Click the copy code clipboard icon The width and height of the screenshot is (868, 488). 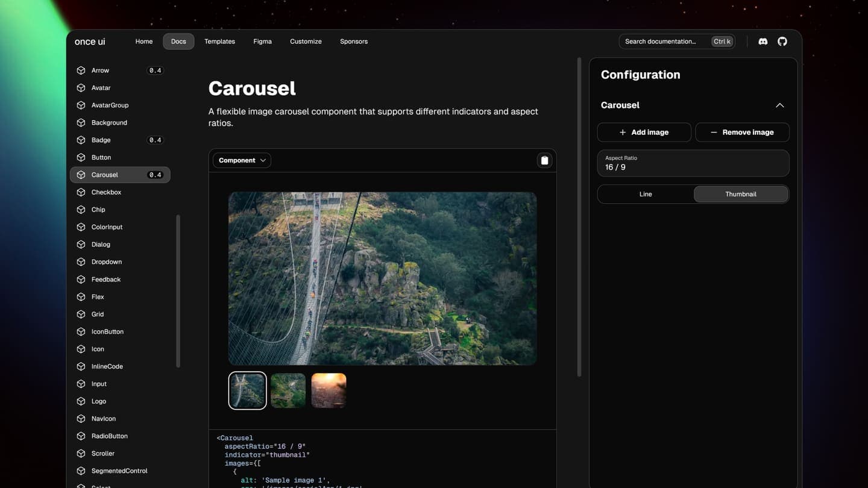click(544, 160)
